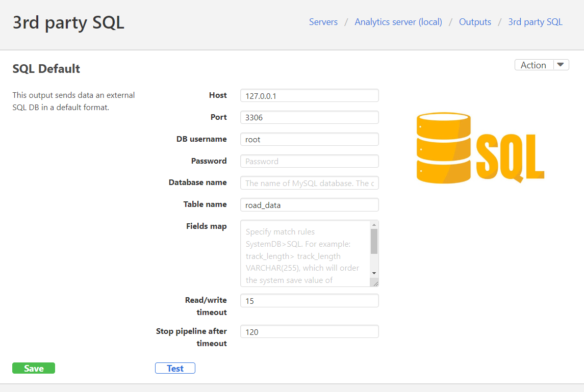Click inside the Fields map textarea
Image resolution: width=584 pixels, height=392 pixels.
[306, 253]
